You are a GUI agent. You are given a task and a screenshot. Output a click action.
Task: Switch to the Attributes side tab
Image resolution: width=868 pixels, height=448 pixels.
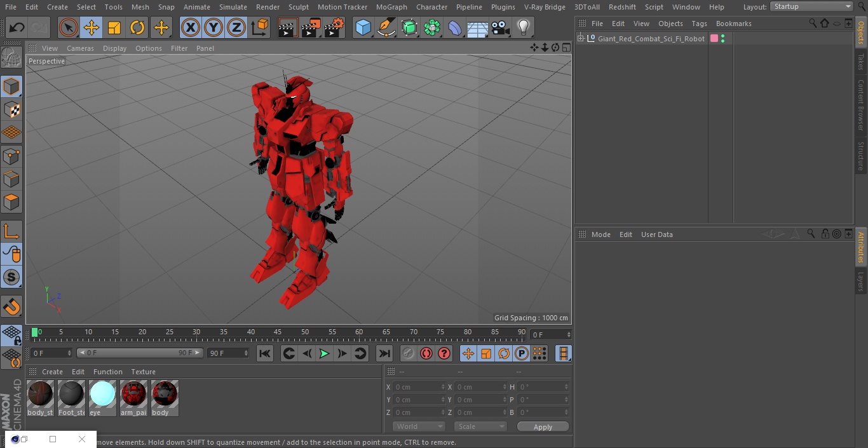pos(861,247)
